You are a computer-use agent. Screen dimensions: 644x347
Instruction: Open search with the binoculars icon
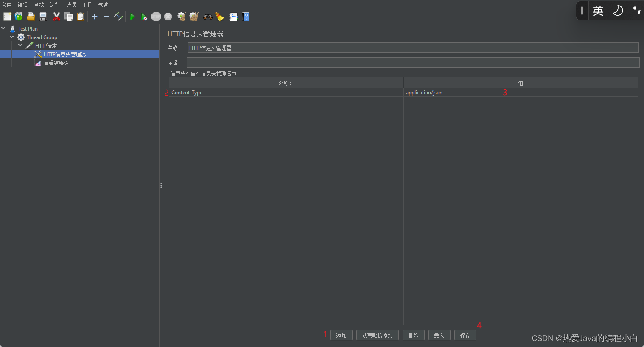[207, 17]
